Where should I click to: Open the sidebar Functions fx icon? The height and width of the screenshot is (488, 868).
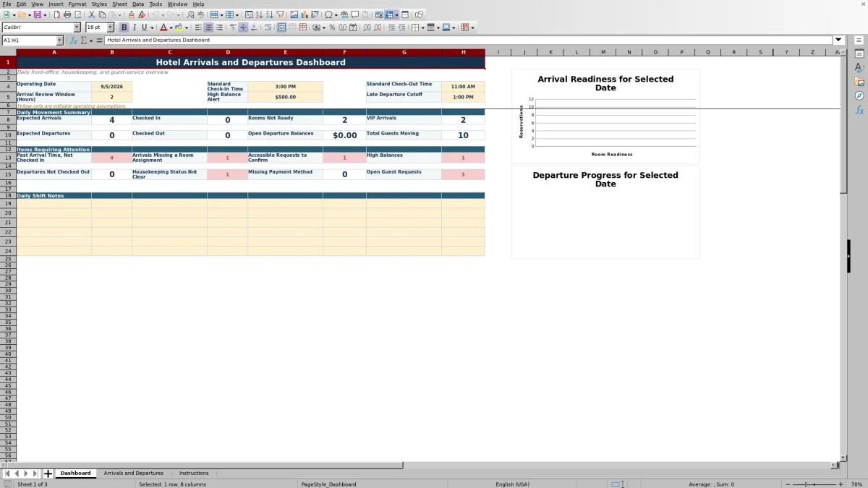(859, 110)
